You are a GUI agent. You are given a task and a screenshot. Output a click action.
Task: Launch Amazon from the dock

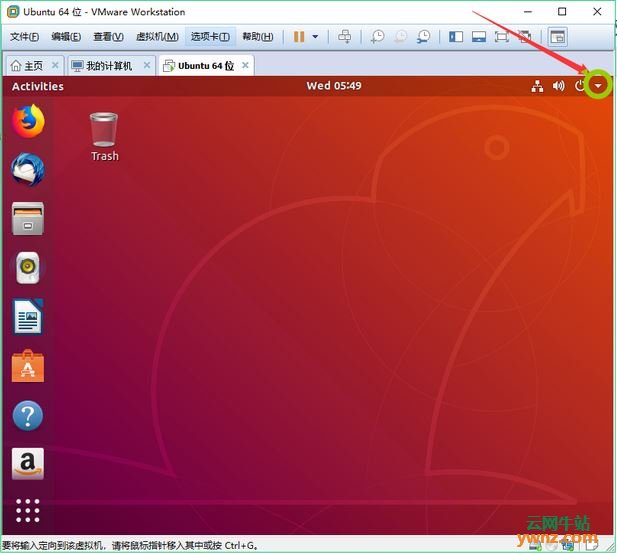click(x=28, y=464)
